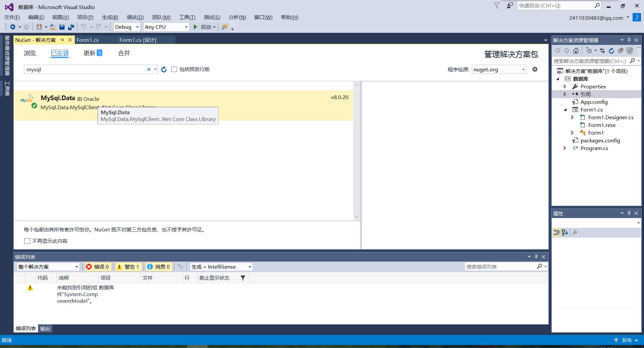Screen dimensions: 644x348
Task: Open the 调试(D) Debug menu
Action: click(x=135, y=17)
